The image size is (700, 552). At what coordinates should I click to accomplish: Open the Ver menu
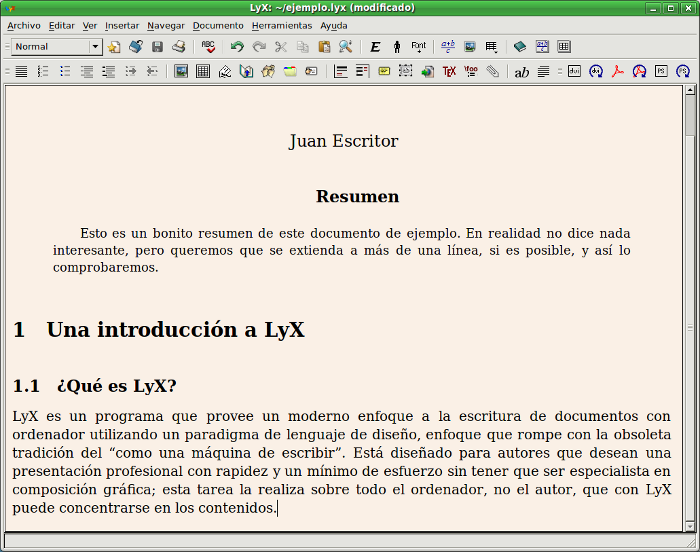click(x=89, y=26)
